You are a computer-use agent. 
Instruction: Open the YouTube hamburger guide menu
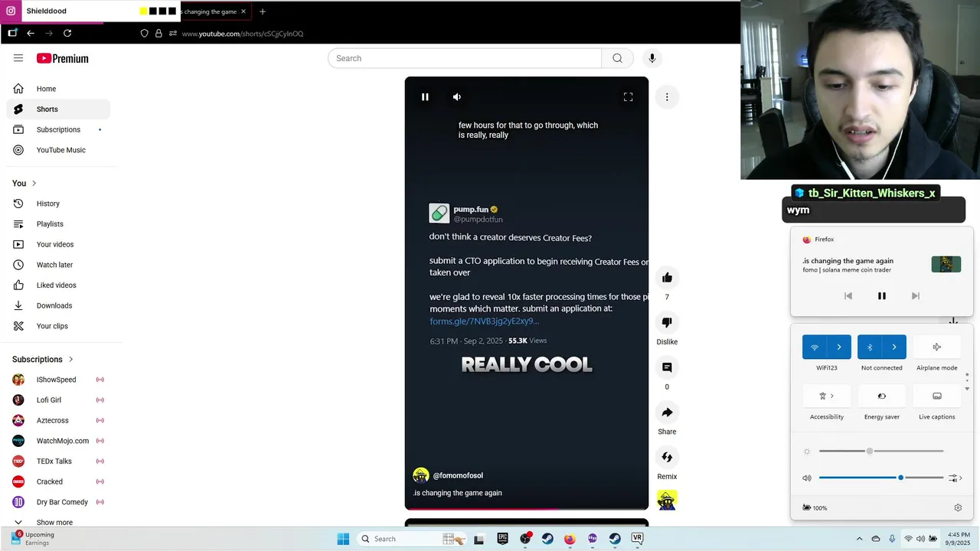(18, 58)
